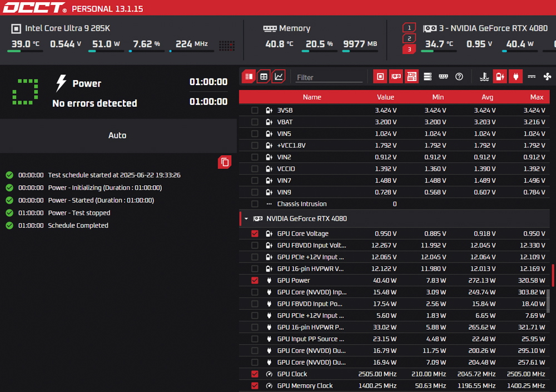Sort by the Name column header
Image resolution: width=556 pixels, height=392 pixels.
[x=312, y=97]
